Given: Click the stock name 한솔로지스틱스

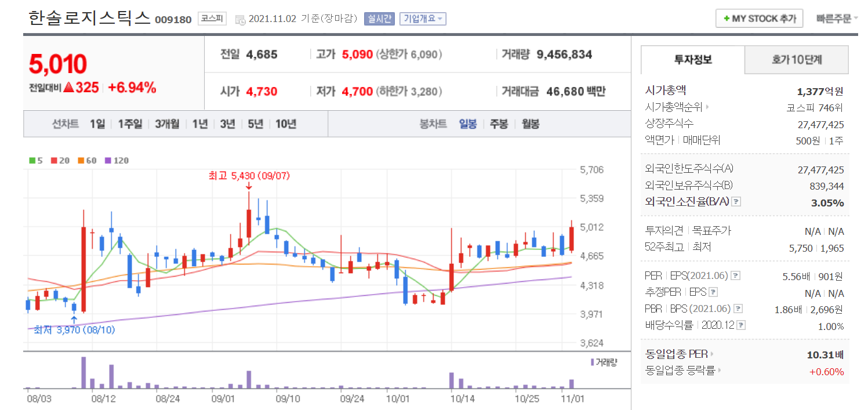Looking at the screenshot, I should 89,18.
